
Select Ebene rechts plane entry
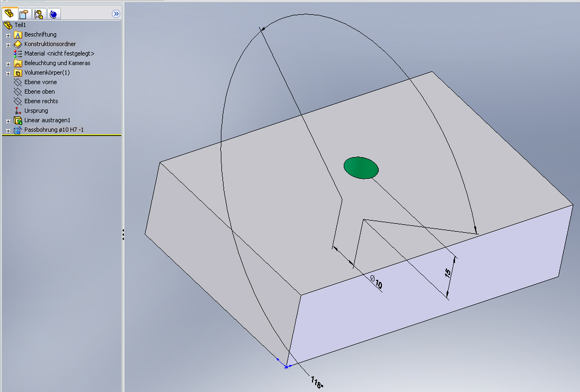pyautogui.click(x=41, y=101)
